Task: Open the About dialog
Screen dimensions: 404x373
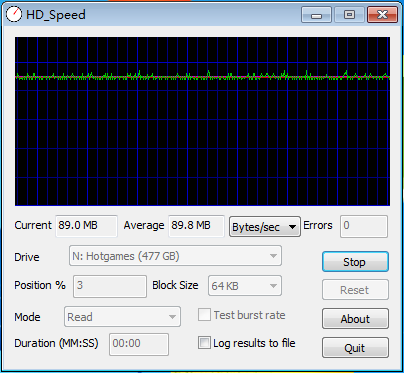Action: click(355, 319)
